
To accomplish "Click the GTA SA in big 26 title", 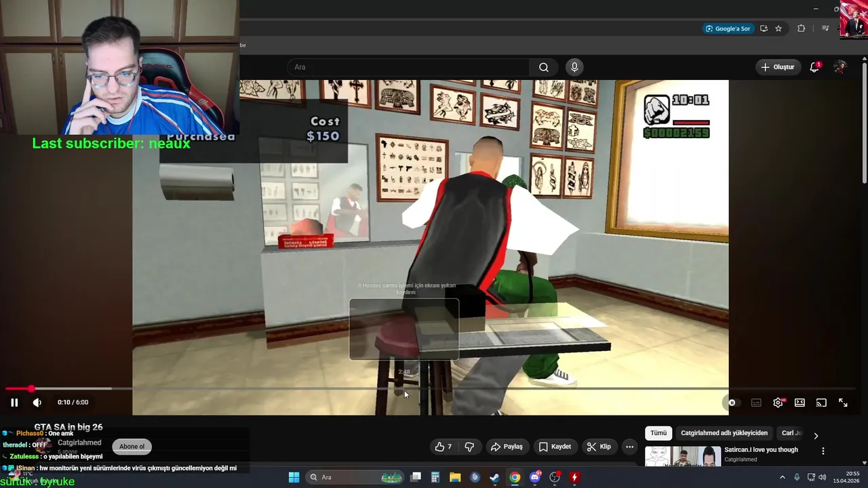I will point(68,427).
